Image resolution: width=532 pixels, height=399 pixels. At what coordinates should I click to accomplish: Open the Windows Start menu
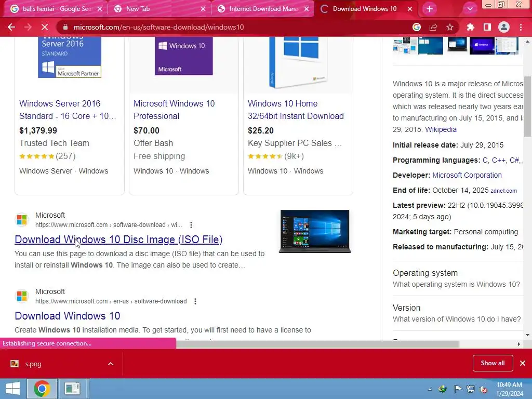click(x=13, y=389)
